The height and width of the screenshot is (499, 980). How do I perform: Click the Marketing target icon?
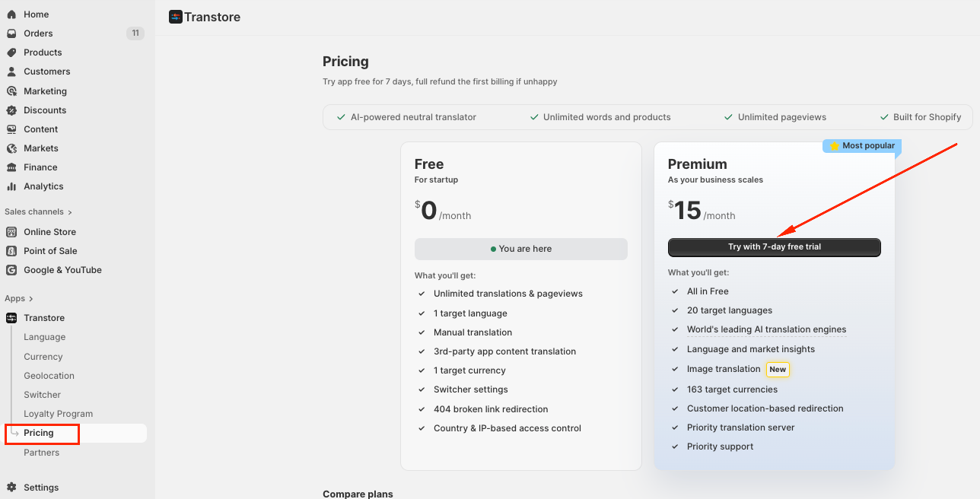click(x=11, y=91)
